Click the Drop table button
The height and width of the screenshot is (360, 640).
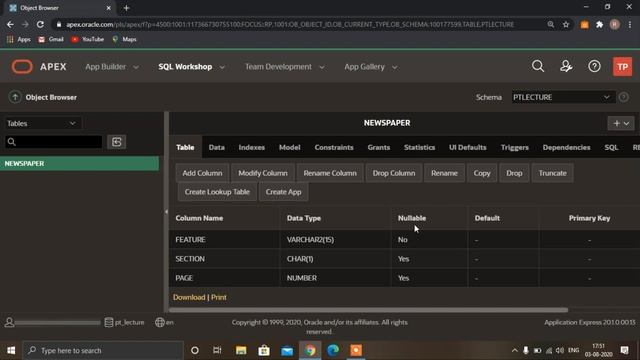(514, 173)
